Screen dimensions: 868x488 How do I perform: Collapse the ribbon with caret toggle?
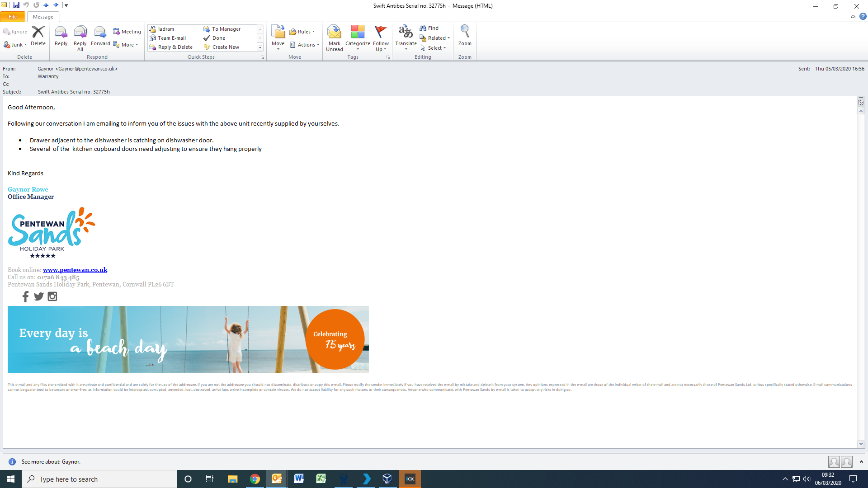click(853, 17)
